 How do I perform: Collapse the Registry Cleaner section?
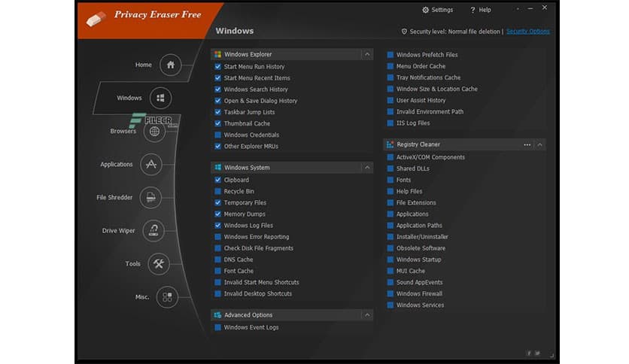point(539,144)
